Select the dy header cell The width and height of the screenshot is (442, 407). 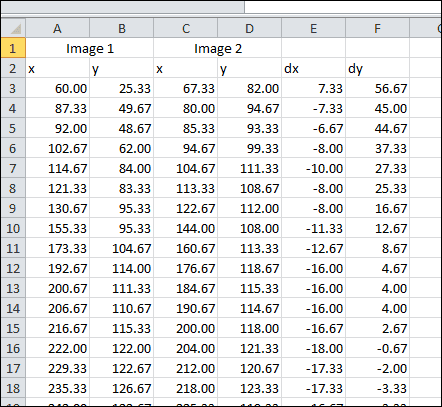[377, 68]
